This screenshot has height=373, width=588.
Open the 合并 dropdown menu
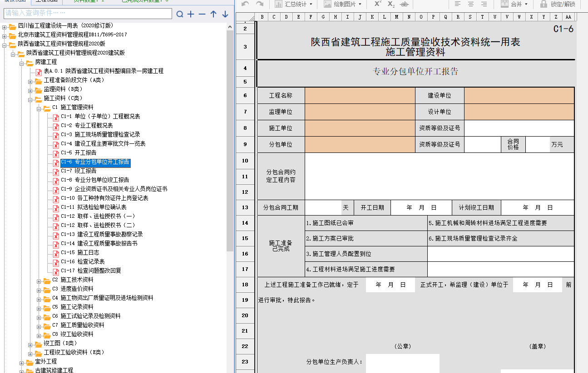[x=514, y=4]
